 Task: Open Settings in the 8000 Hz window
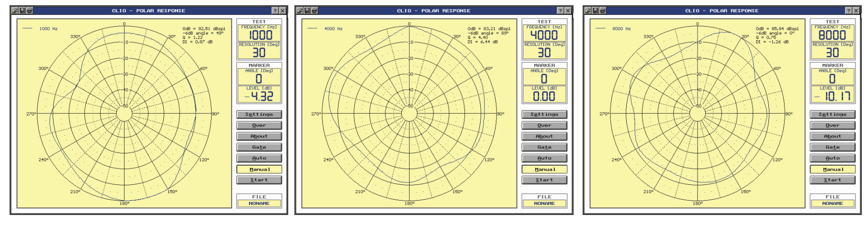[833, 114]
